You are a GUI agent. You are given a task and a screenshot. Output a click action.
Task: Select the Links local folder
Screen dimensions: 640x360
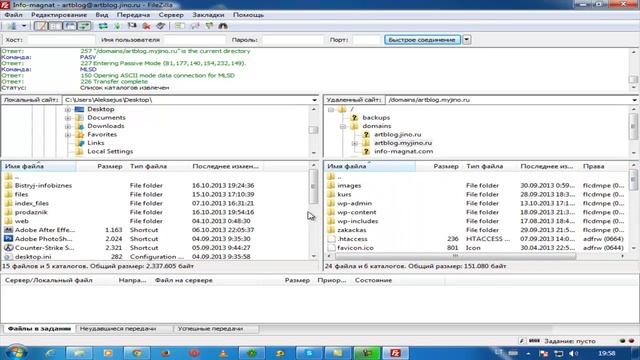pos(96,143)
